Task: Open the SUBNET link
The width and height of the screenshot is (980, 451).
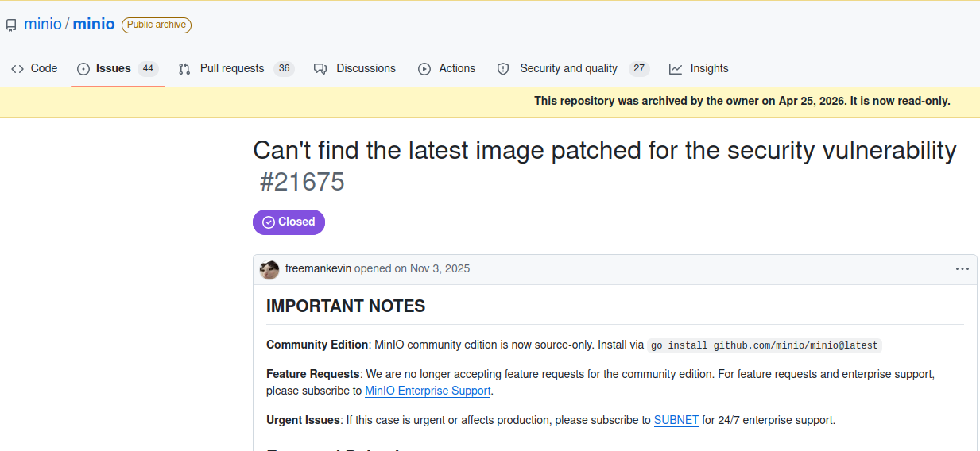Action: click(x=676, y=420)
